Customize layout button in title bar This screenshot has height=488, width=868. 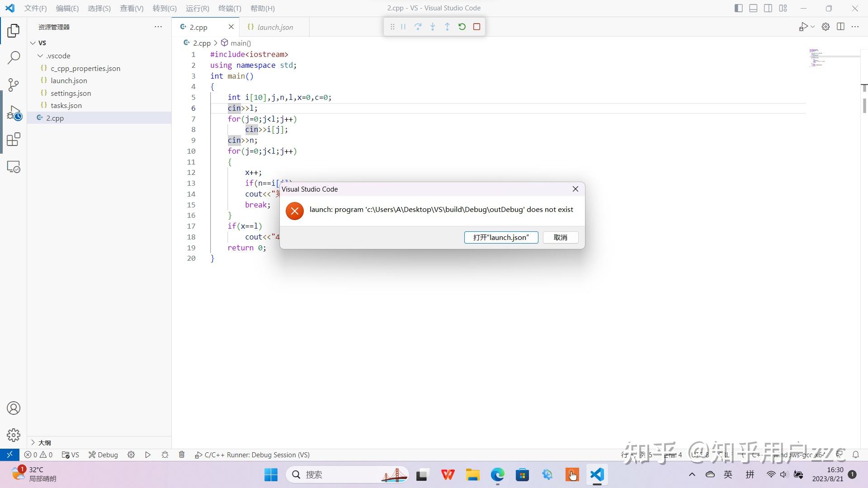point(783,8)
